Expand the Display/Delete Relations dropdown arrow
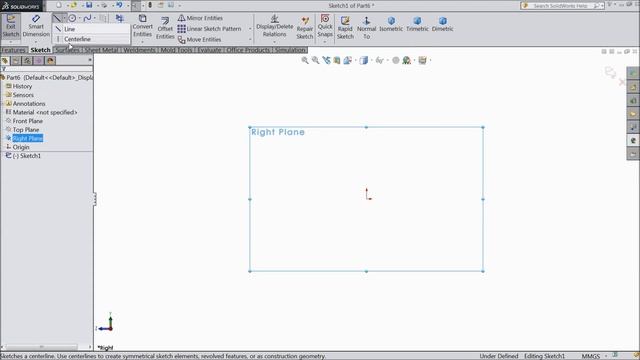640x360 pixels. [x=274, y=42]
